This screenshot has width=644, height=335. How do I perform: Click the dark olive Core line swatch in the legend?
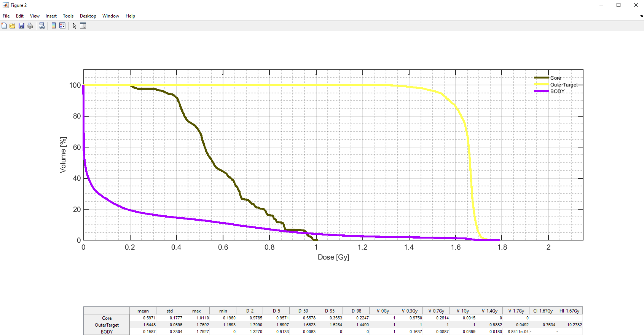(x=541, y=78)
